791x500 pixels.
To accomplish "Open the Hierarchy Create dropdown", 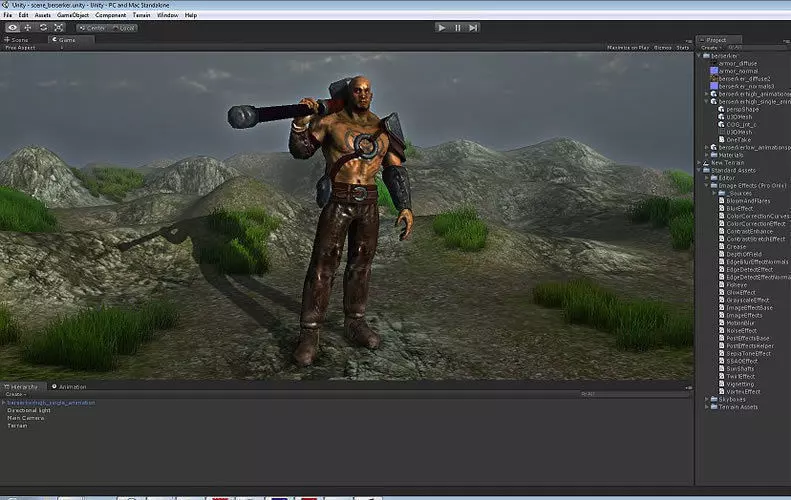I will pos(16,394).
